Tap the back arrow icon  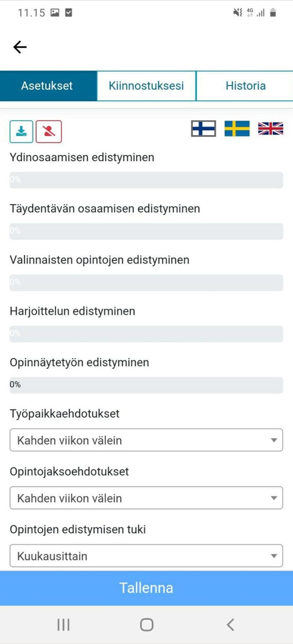(19, 47)
